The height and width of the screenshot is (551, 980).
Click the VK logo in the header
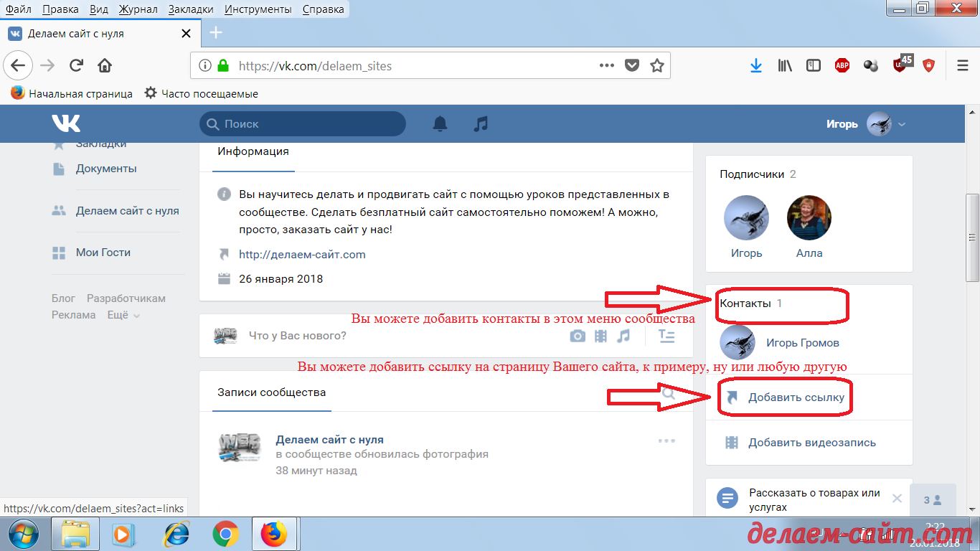pos(66,123)
